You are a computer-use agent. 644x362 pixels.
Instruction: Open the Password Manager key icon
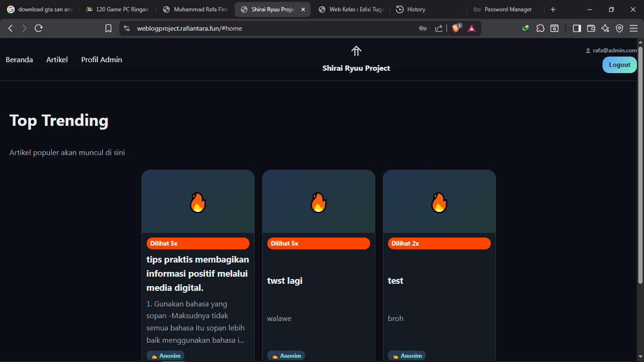423,28
